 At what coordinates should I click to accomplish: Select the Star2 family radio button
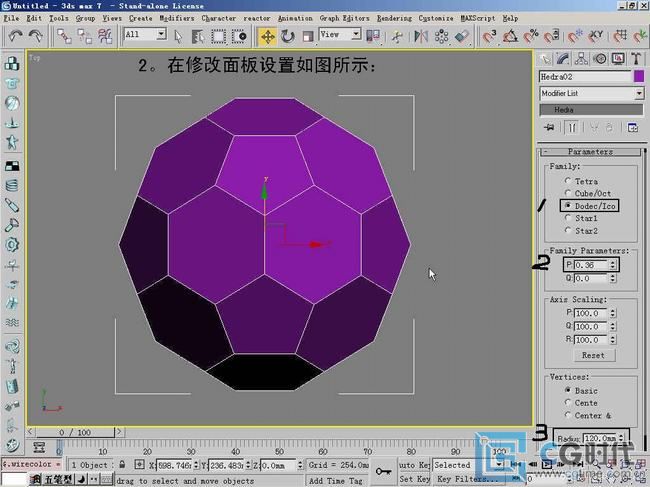(x=568, y=230)
